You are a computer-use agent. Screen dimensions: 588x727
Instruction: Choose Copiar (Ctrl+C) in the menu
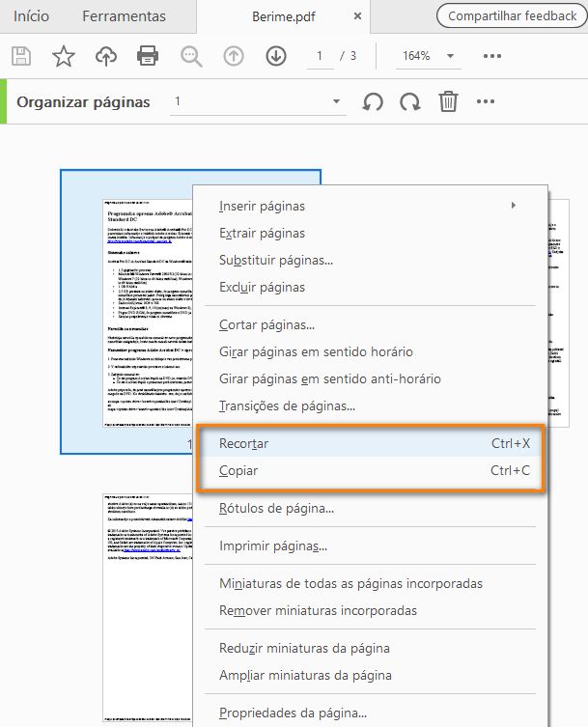click(370, 470)
